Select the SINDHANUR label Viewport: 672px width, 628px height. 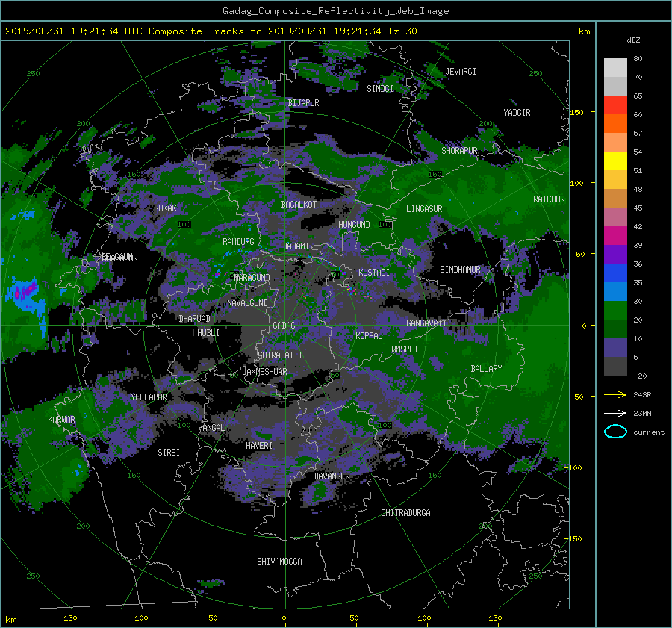(460, 270)
